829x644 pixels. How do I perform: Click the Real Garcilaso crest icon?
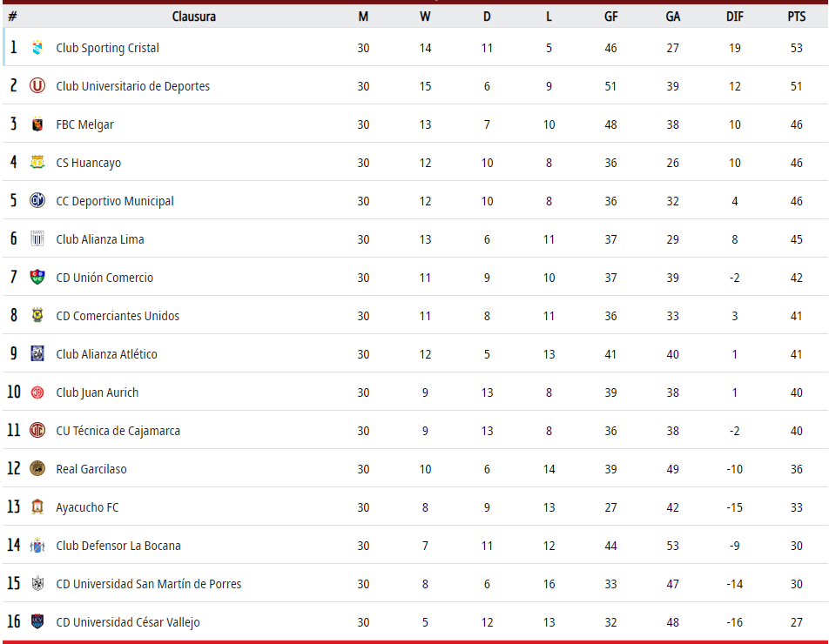point(37,469)
